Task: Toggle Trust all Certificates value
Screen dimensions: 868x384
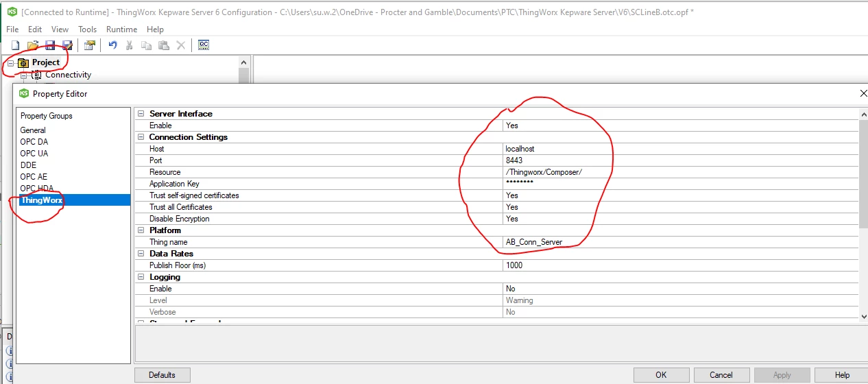Action: pos(680,207)
